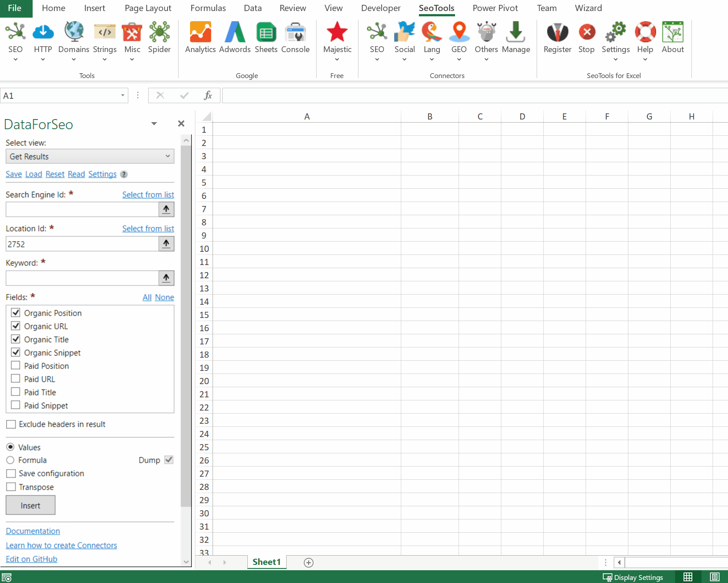Open GEO connectors pin icon
Viewport: 728px width, 583px height.
pos(459,32)
